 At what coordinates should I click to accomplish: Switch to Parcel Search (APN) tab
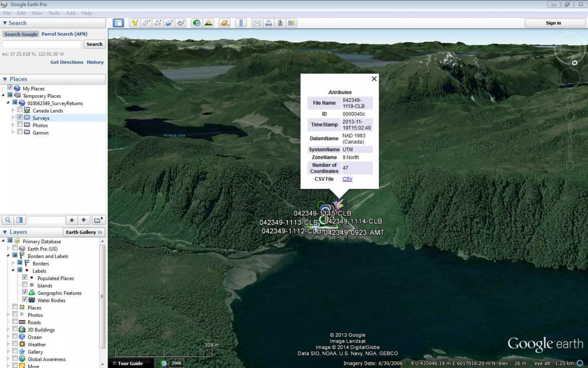coord(64,34)
